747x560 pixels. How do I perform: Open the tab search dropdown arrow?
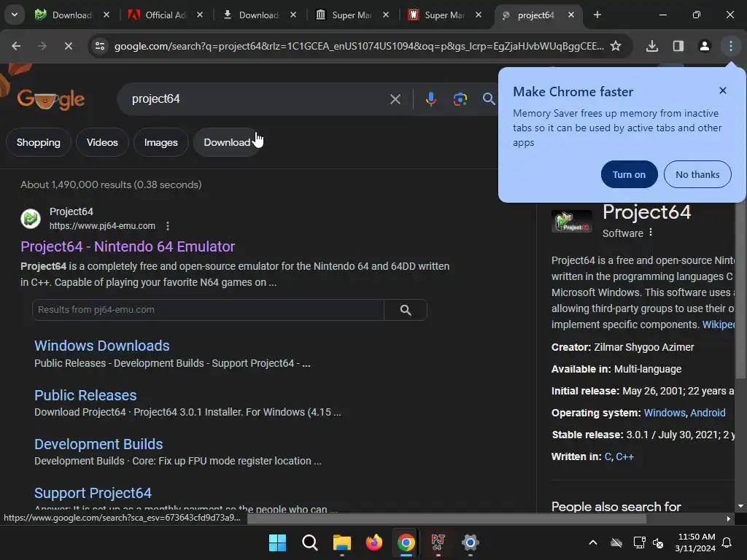(x=15, y=15)
